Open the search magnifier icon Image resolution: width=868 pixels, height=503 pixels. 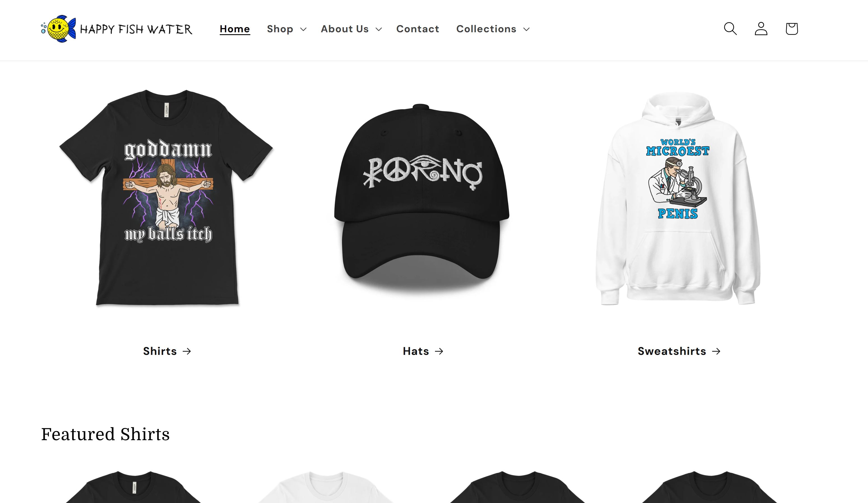pyautogui.click(x=730, y=29)
